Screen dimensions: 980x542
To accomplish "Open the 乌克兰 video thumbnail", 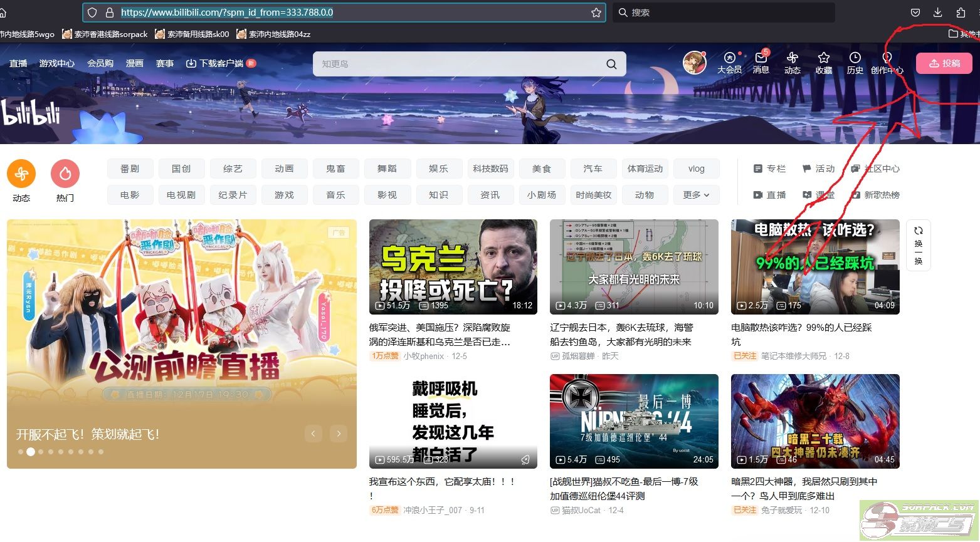I will pos(453,266).
